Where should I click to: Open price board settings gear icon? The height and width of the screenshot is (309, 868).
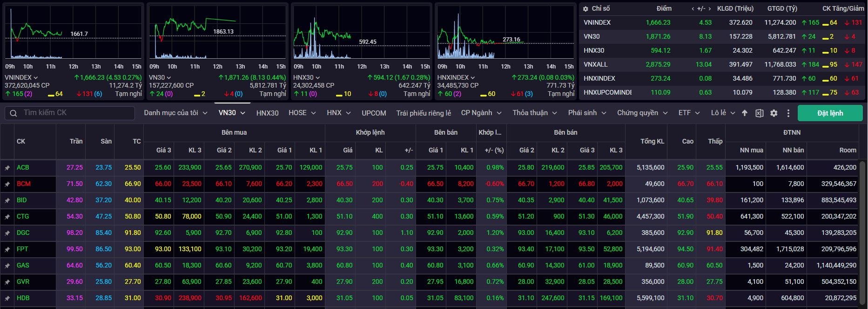(x=774, y=113)
